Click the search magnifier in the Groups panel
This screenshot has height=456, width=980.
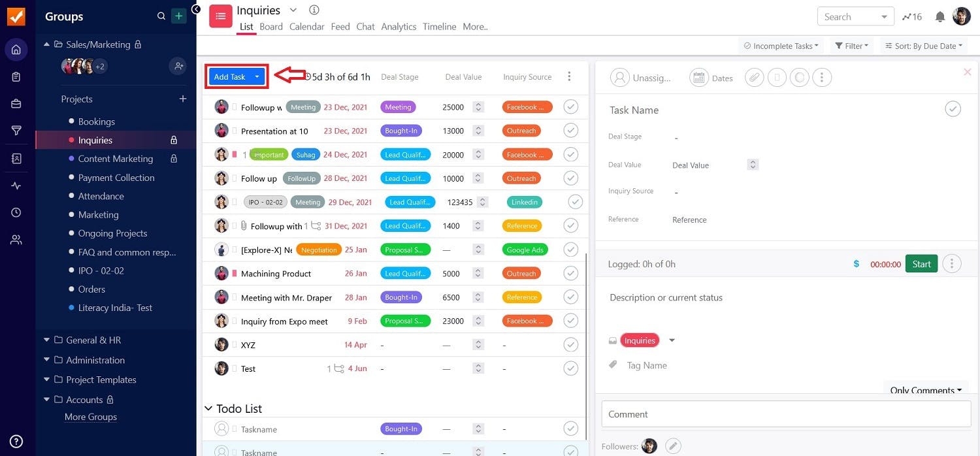[x=161, y=16]
